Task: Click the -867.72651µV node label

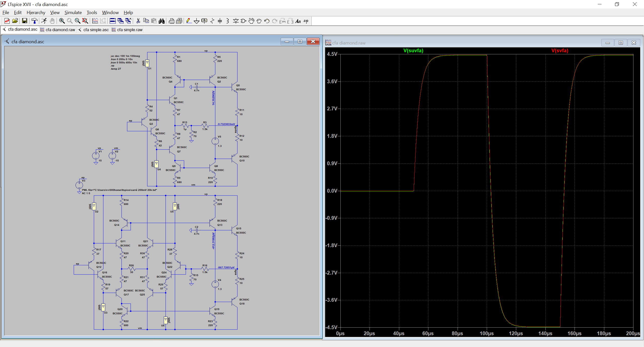Action: tap(226, 267)
